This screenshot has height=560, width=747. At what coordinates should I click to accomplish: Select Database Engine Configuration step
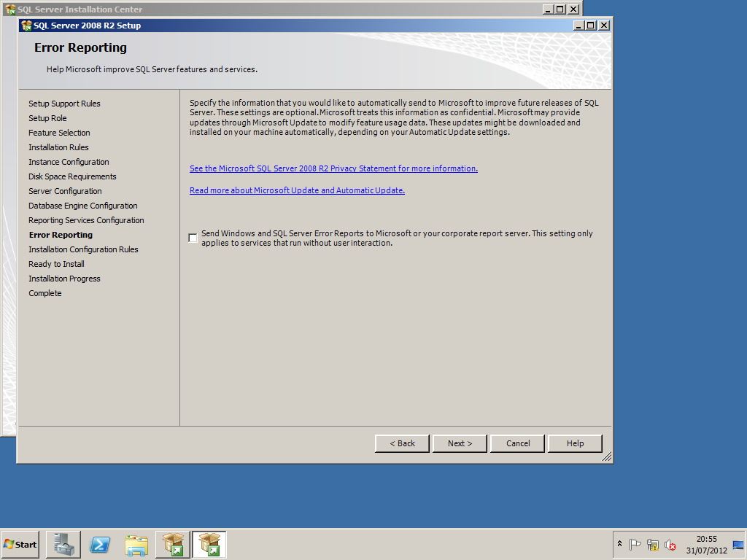(x=83, y=206)
